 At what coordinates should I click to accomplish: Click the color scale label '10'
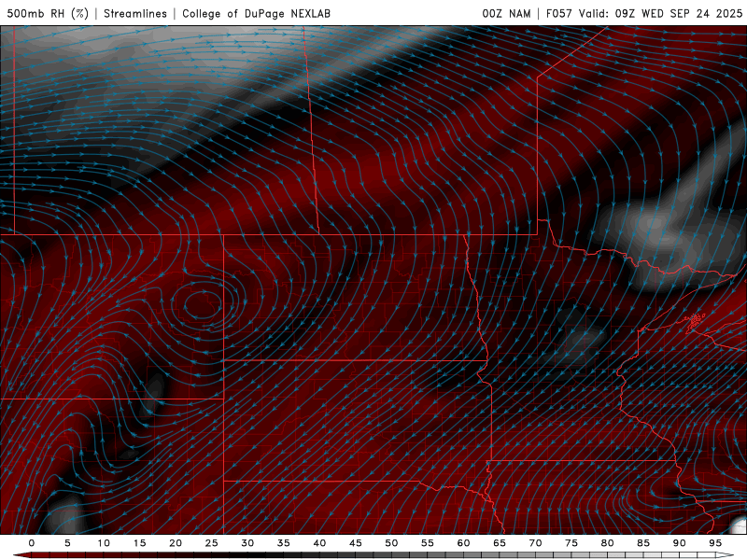pos(104,543)
